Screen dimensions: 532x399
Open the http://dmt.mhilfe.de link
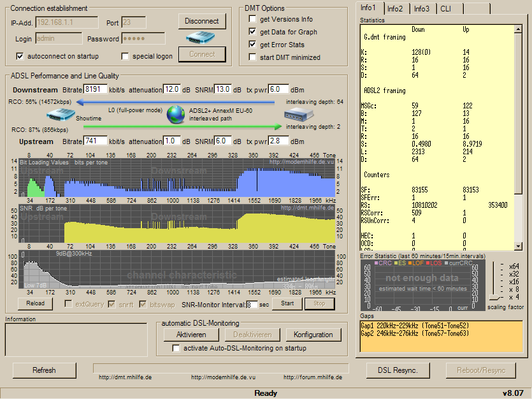click(x=126, y=377)
